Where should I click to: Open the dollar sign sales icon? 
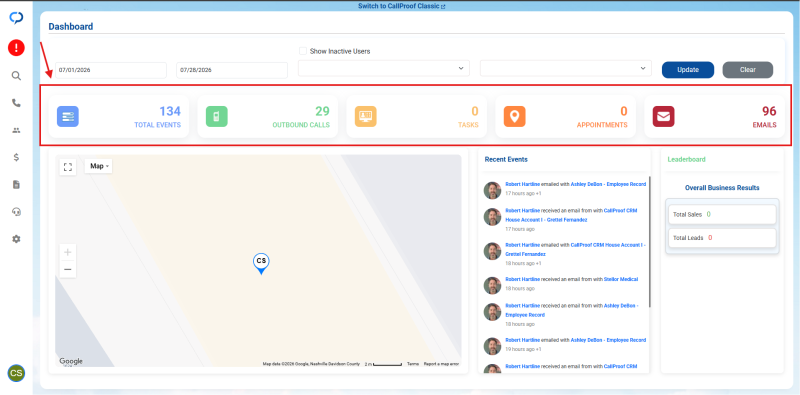click(16, 157)
